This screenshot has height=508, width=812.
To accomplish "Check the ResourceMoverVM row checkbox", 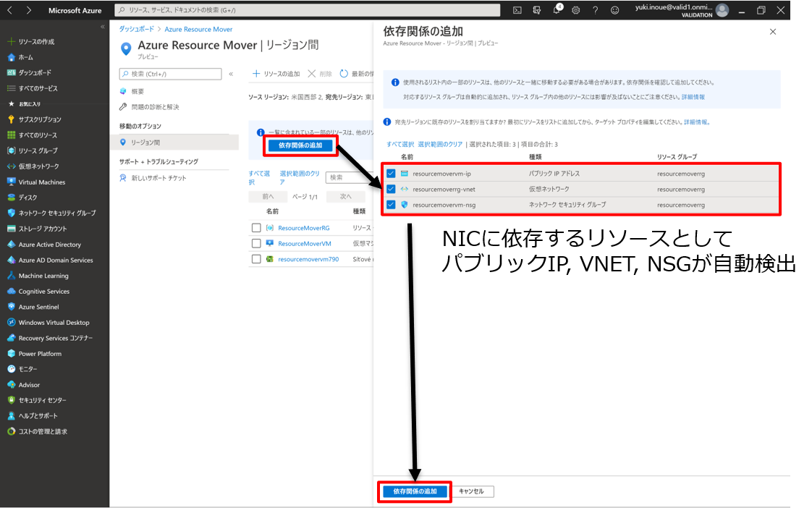I will [x=255, y=243].
